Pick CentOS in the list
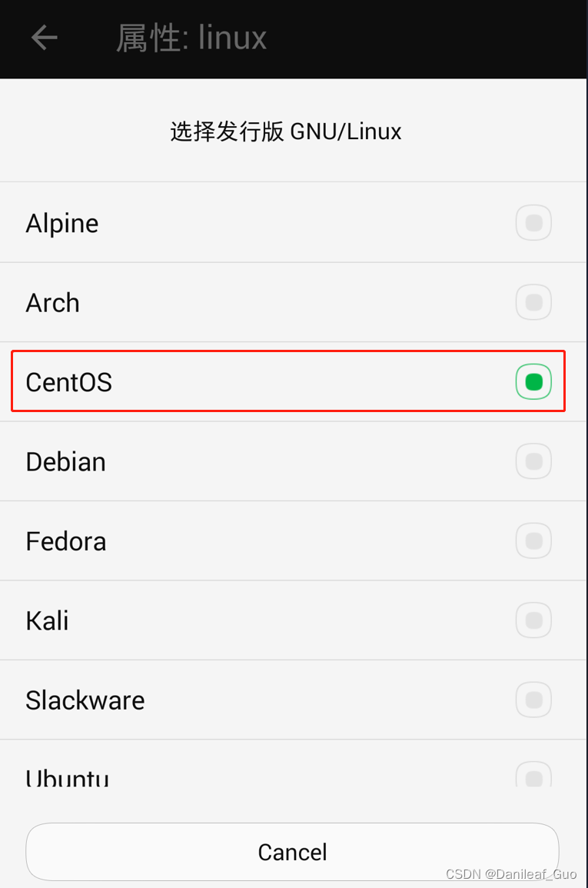This screenshot has width=588, height=888. (231, 381)
